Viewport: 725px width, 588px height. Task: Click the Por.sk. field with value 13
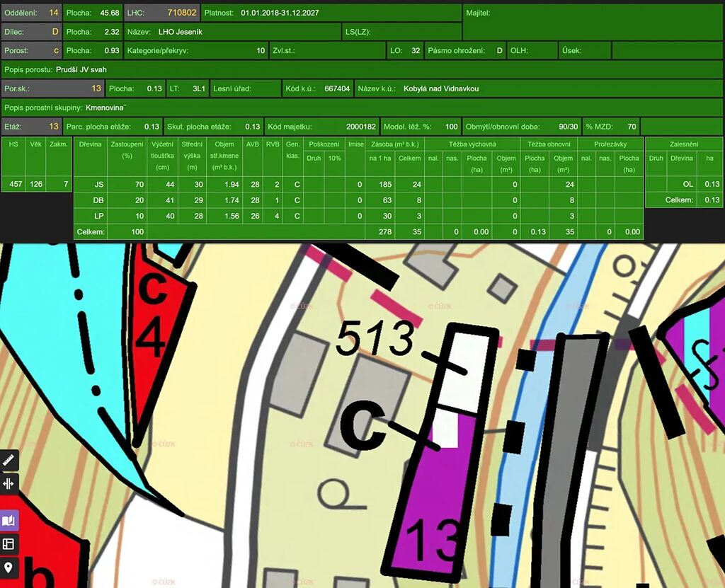[x=52, y=88]
